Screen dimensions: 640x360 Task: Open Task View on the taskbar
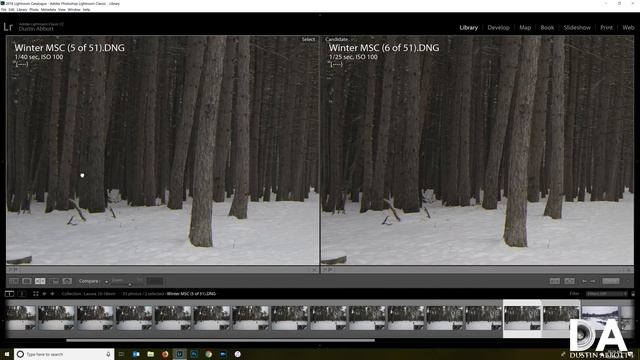tap(121, 354)
